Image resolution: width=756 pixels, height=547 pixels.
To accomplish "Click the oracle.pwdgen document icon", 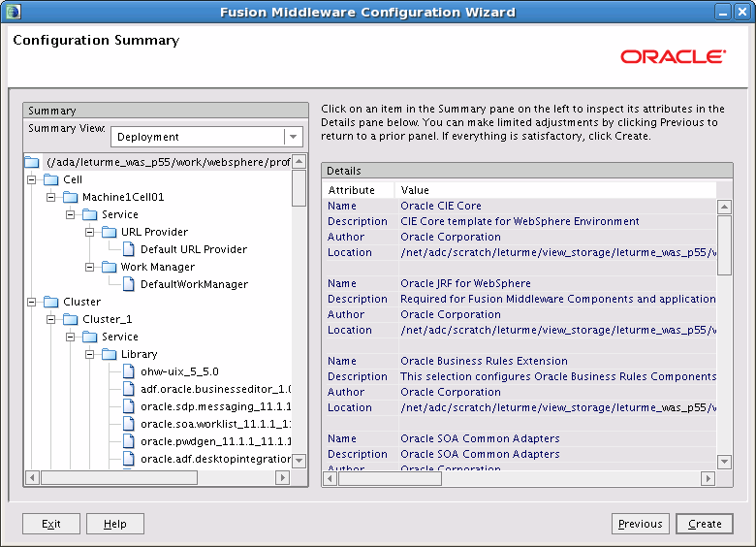I will coord(129,441).
